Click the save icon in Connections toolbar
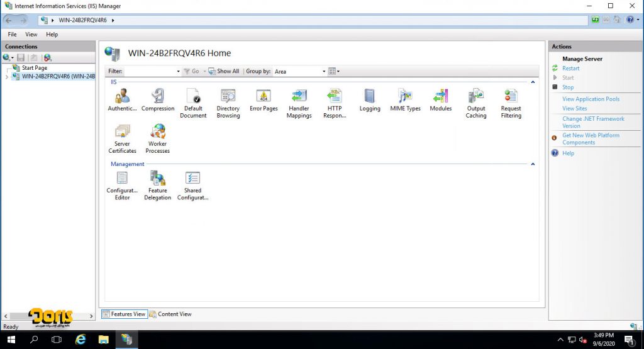The width and height of the screenshot is (644, 349). point(21,58)
